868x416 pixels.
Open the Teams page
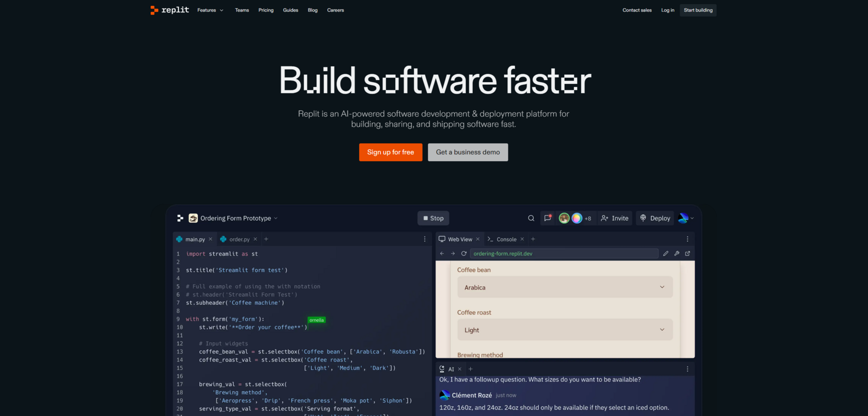(242, 10)
